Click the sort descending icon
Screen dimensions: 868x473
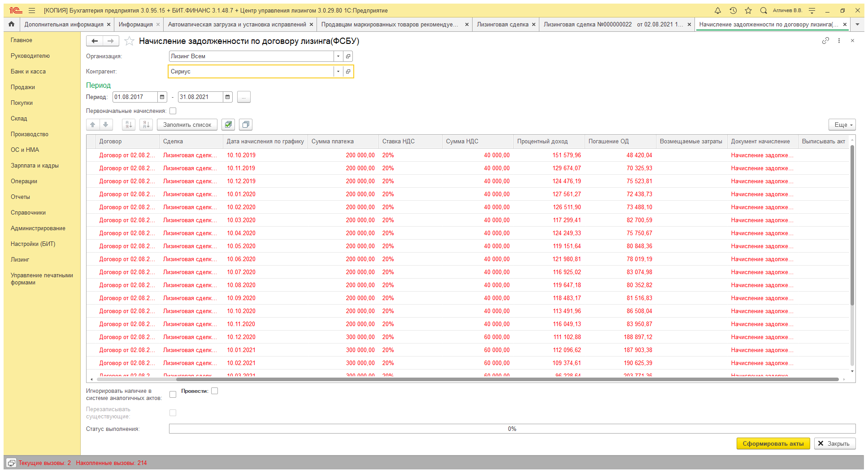[146, 125]
